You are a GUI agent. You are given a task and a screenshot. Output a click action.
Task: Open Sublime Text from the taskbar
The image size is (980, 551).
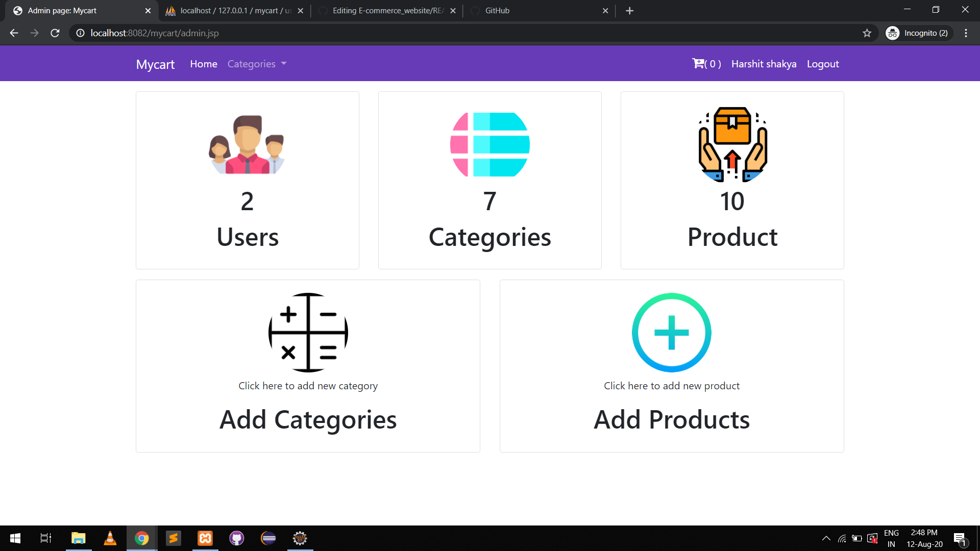(174, 538)
